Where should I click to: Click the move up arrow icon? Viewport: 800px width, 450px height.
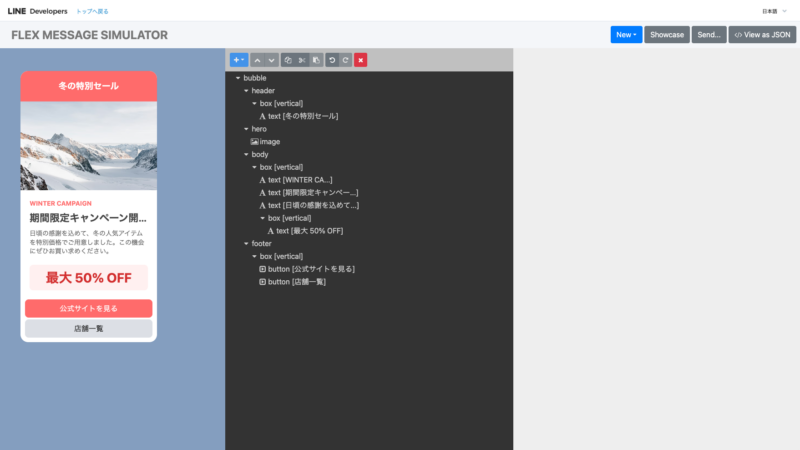pos(257,60)
